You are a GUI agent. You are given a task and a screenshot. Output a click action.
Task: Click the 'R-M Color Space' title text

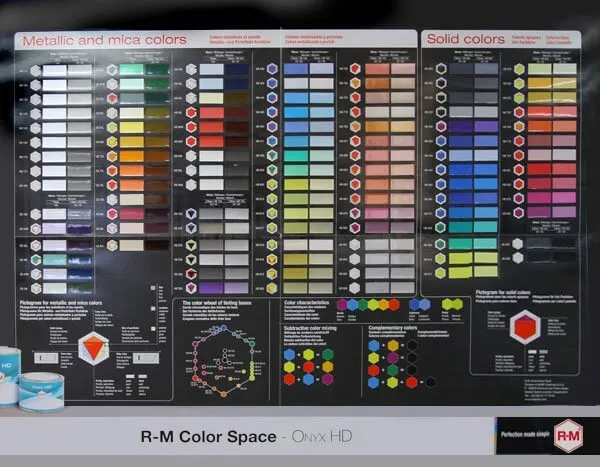(209, 437)
